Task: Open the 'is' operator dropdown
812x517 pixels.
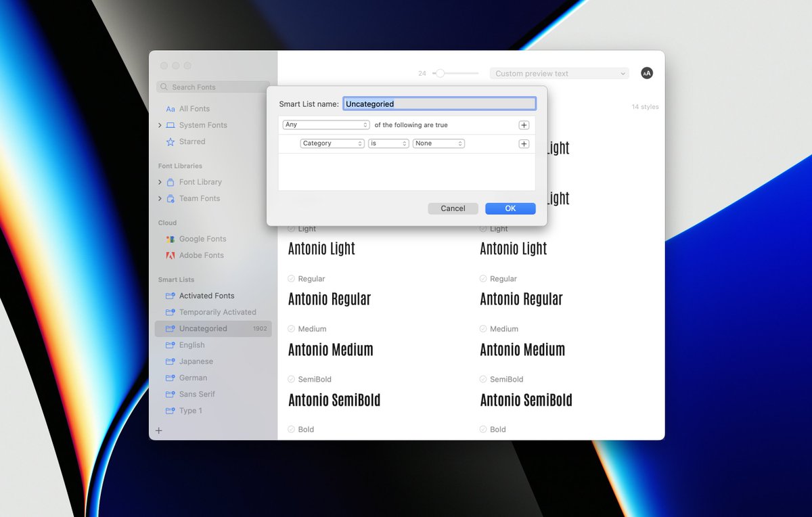Action: pos(388,143)
